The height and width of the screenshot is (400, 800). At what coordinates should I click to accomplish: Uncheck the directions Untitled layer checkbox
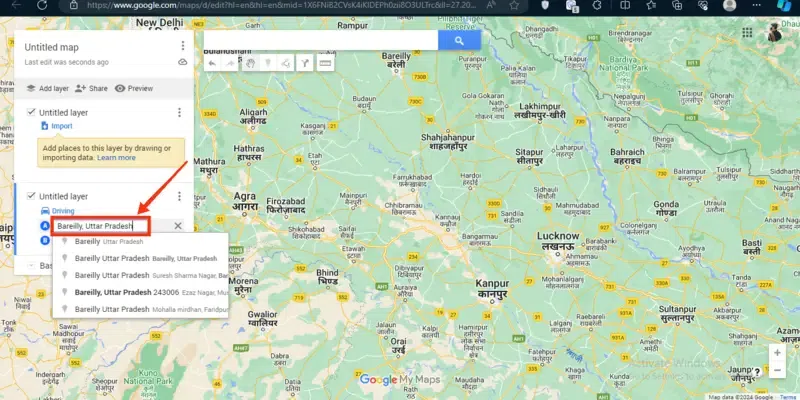[x=31, y=196]
